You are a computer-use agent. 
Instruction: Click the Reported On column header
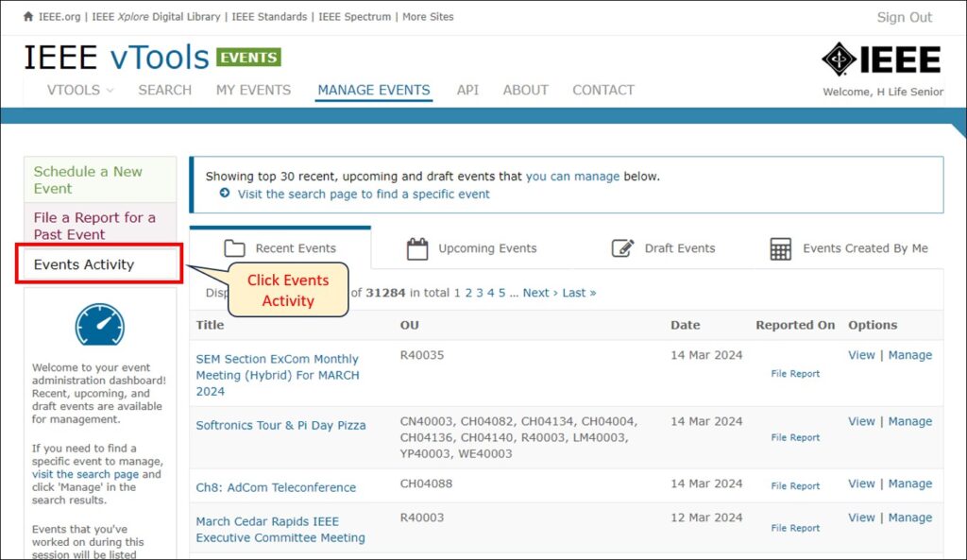tap(795, 325)
